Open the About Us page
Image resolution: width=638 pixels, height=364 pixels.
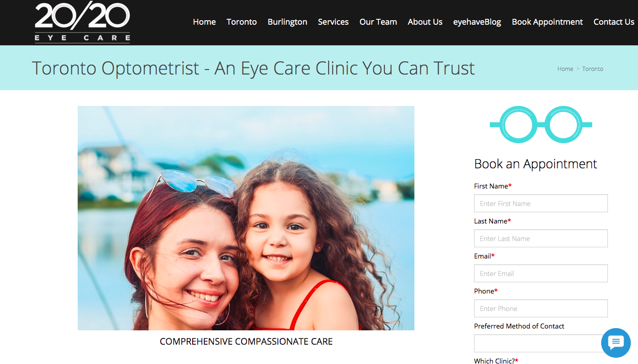tap(425, 22)
